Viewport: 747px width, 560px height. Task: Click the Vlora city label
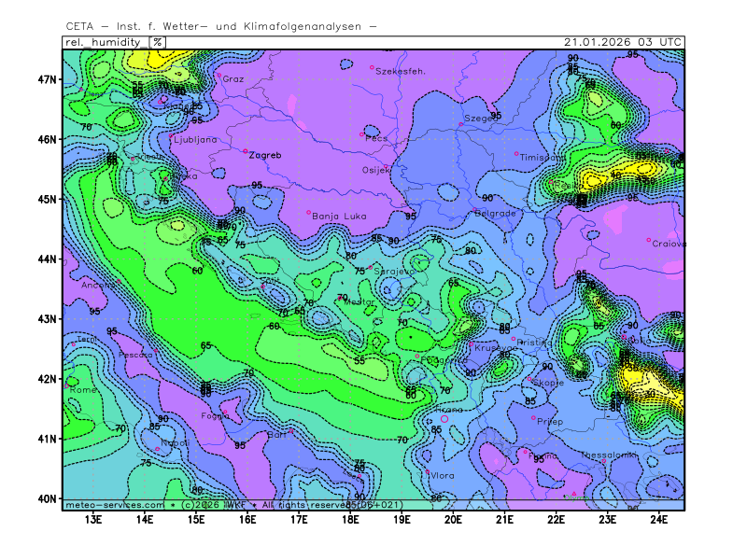[x=443, y=475]
